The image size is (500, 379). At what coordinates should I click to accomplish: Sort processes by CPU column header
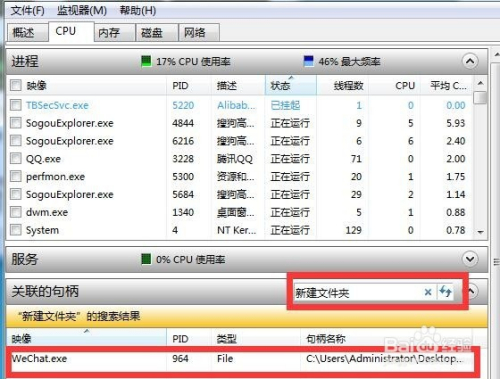[x=394, y=86]
